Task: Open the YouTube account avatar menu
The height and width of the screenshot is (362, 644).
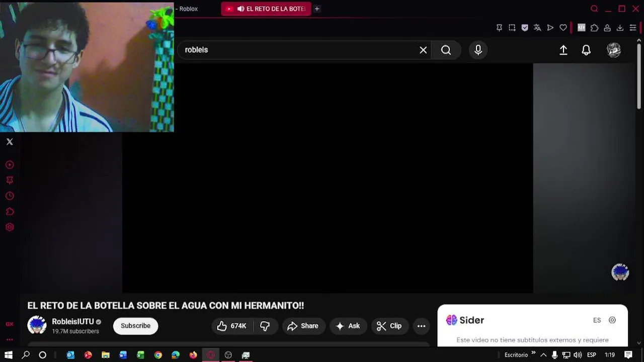Action: pyautogui.click(x=614, y=50)
